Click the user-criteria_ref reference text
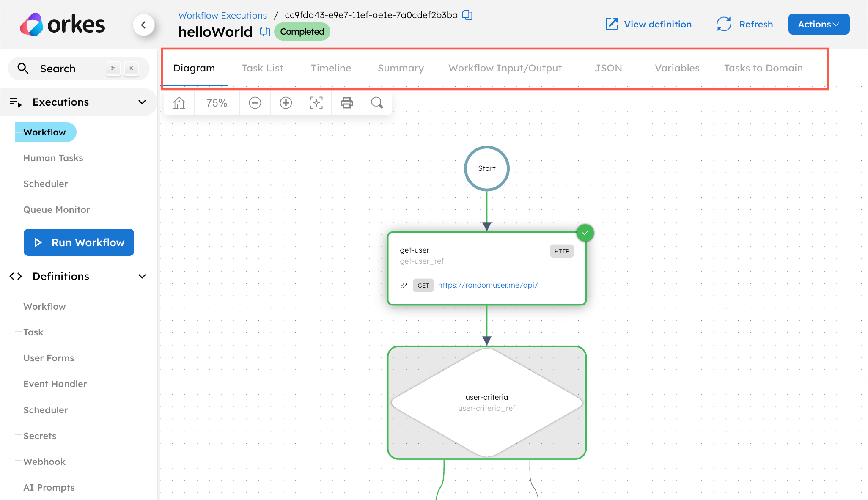The image size is (868, 500). pos(487,408)
